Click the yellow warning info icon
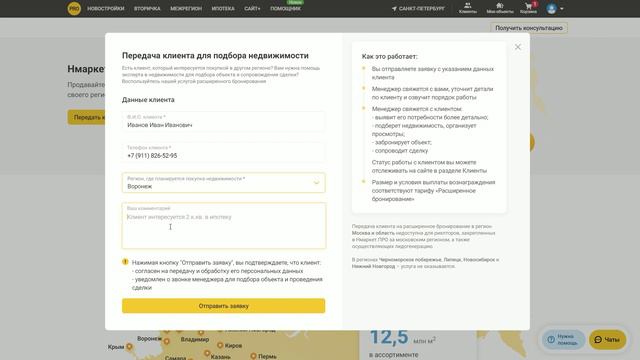This screenshot has height=360, width=640. click(125, 262)
